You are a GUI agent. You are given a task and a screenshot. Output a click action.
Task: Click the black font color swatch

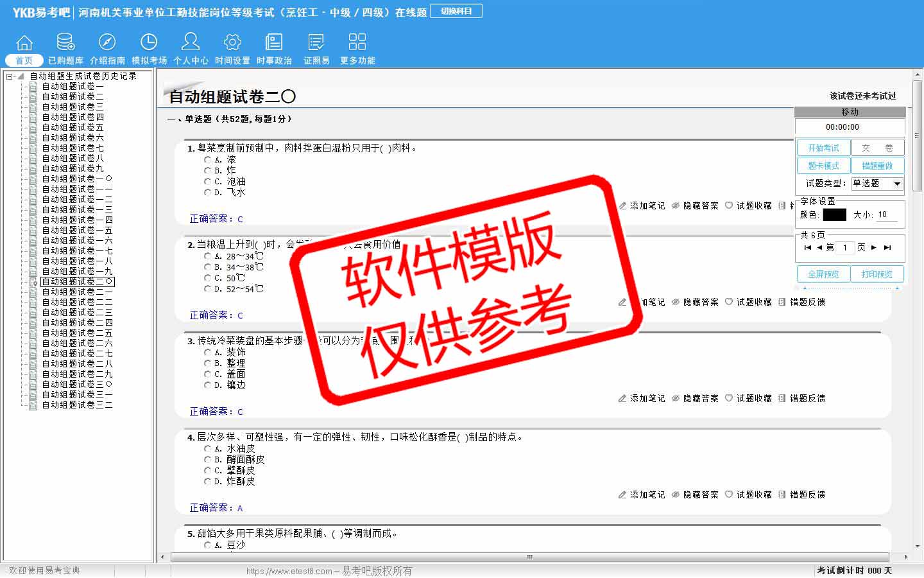click(x=834, y=215)
